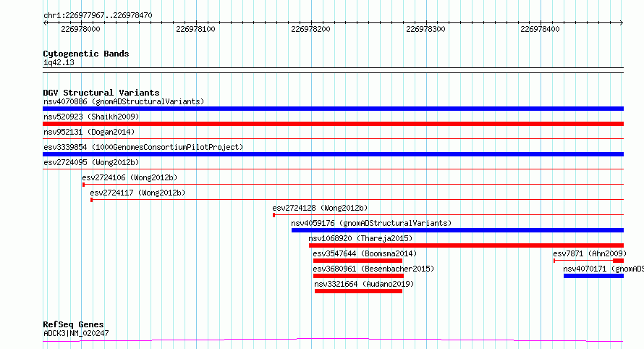Click the red nsv1068920 variant bar
This screenshot has width=644, height=349.
click(467, 245)
